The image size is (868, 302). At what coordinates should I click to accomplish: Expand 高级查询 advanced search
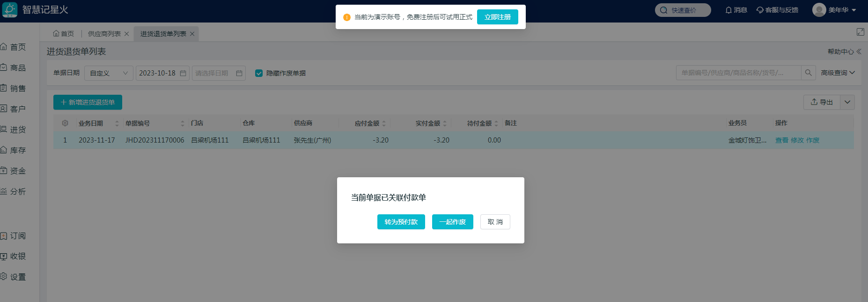click(838, 73)
